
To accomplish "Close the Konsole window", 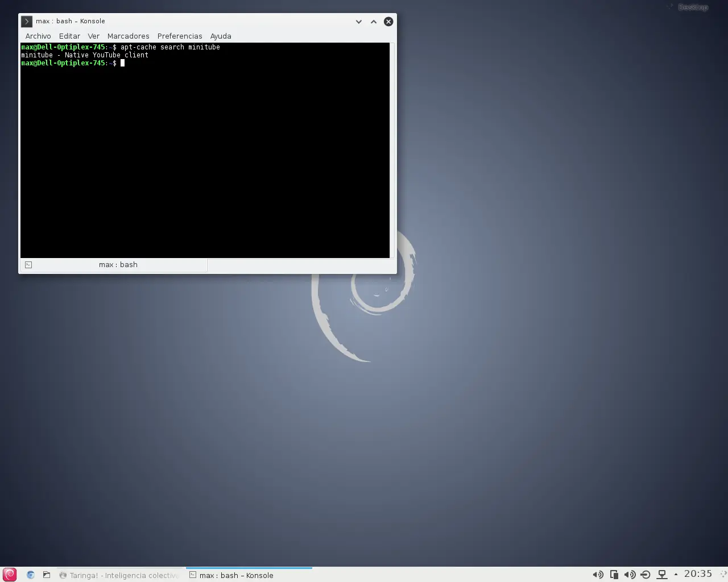I will [x=388, y=22].
